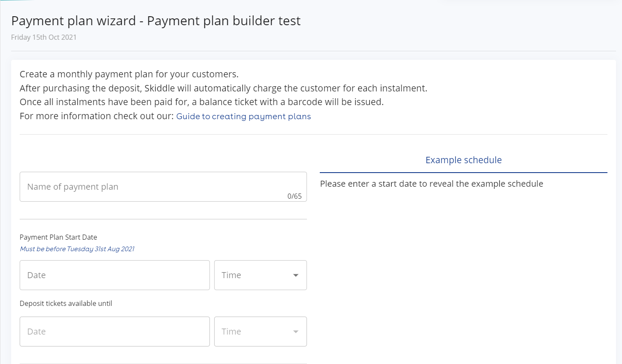Viewport: 622px width, 364px height.
Task: Click the Once all instalments paid sentence
Action: [201, 102]
